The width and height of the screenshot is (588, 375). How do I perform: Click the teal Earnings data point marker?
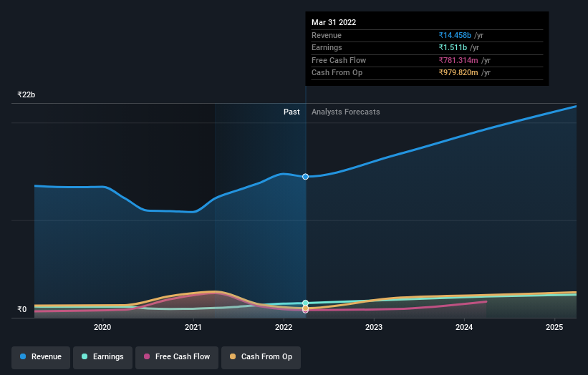coord(306,303)
